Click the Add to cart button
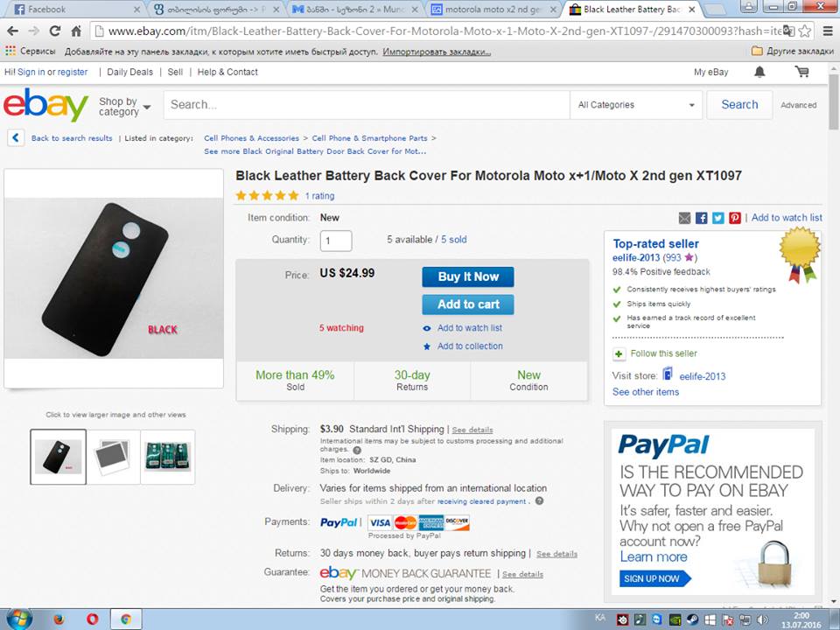Viewport: 840px width, 630px height. coord(467,304)
